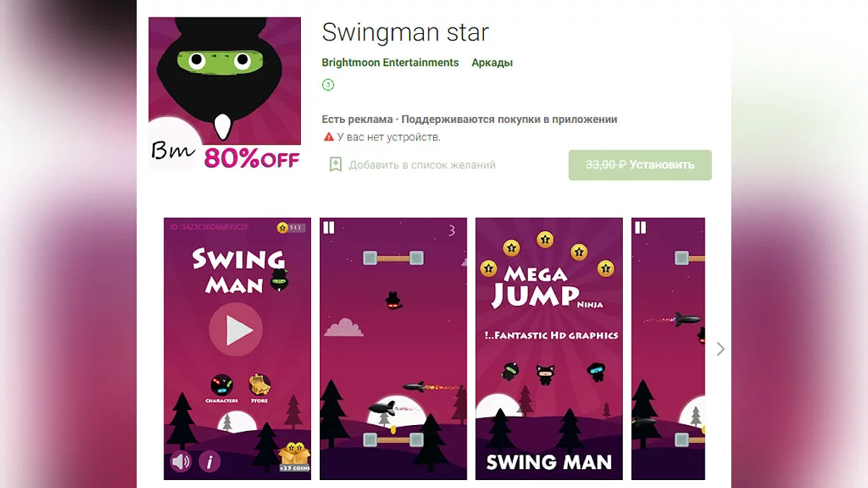Open Brightmoon Entertainments developer page
Screen dimensions: 868x488
pos(391,63)
